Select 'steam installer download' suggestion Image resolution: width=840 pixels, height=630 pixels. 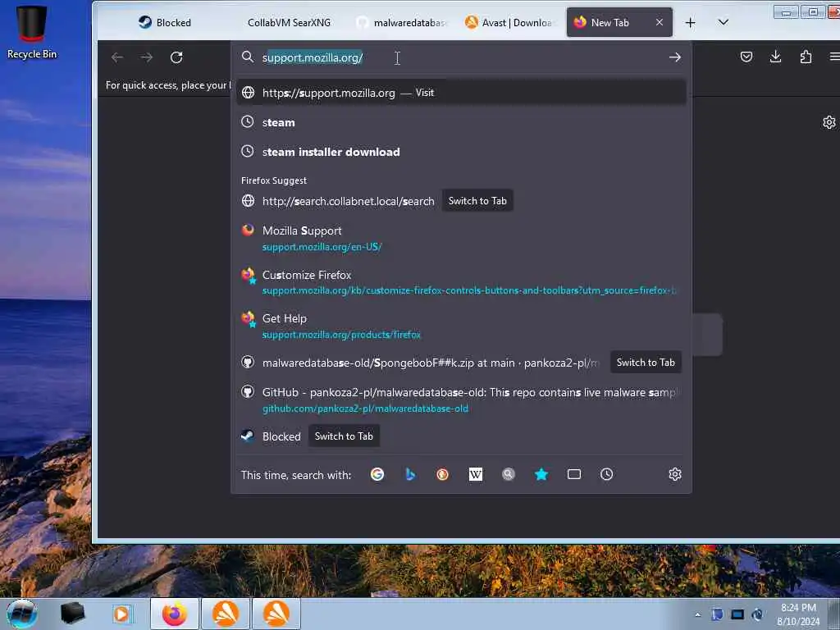461,152
